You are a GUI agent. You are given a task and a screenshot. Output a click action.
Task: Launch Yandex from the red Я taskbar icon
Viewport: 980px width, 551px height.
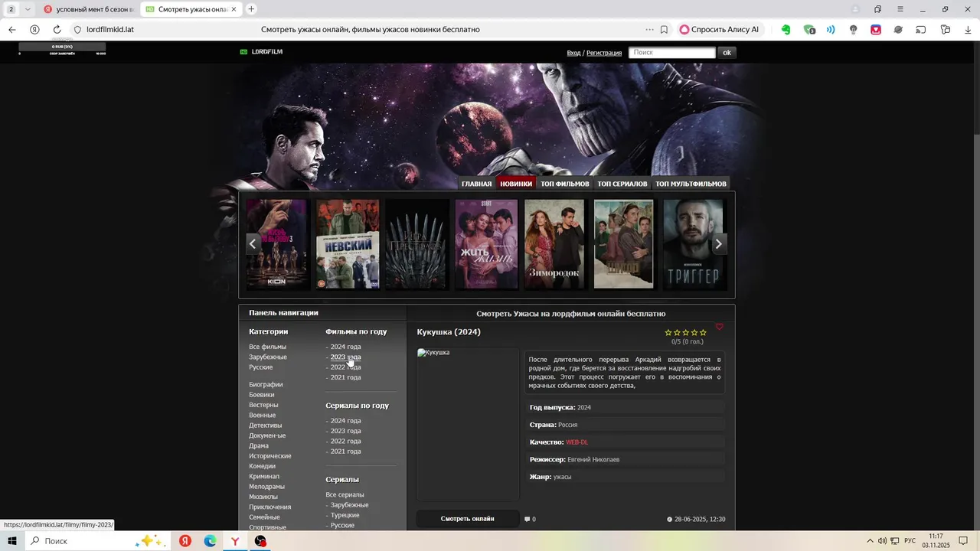[185, 541]
